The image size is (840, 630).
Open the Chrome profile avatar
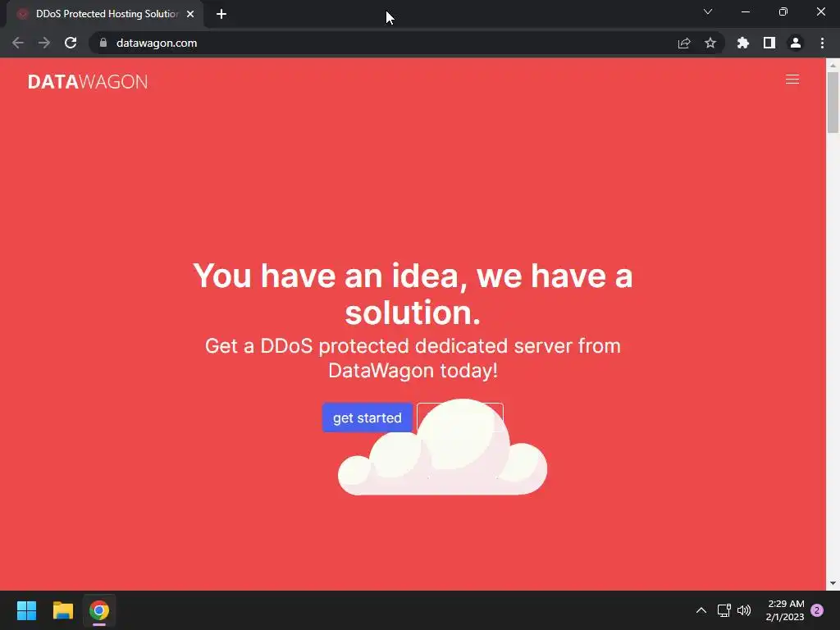[796, 43]
